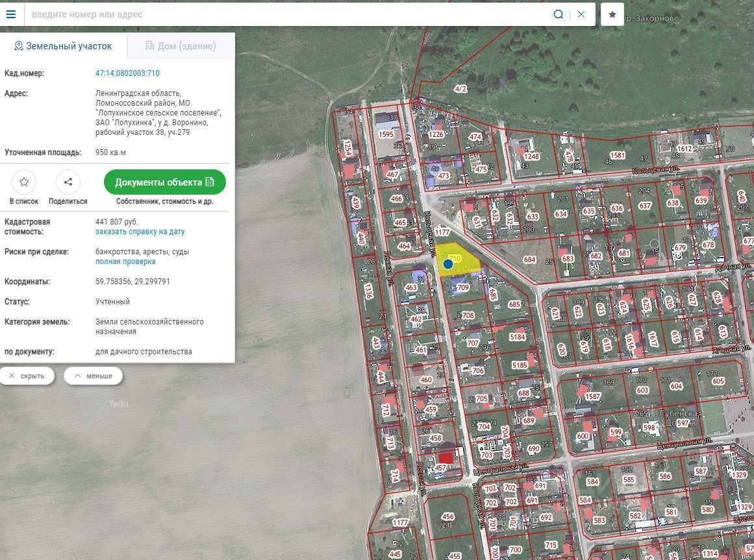Focus the address search input field

click(x=286, y=14)
